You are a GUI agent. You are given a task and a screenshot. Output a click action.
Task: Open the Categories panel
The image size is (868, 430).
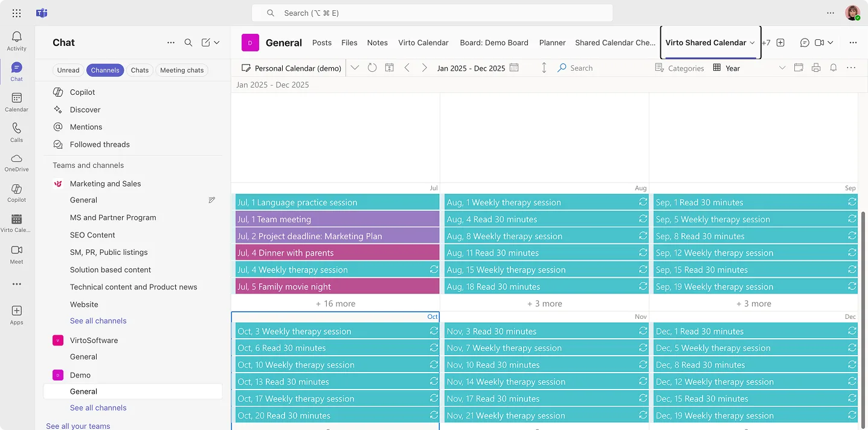(x=680, y=68)
